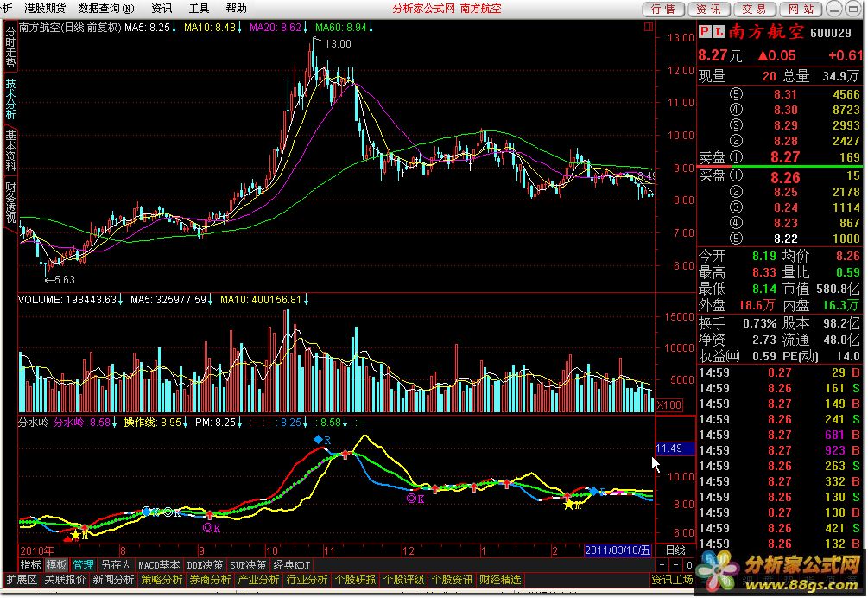Click the 管理 tab
Image resolution: width=868 pixels, height=598 pixels.
click(83, 565)
